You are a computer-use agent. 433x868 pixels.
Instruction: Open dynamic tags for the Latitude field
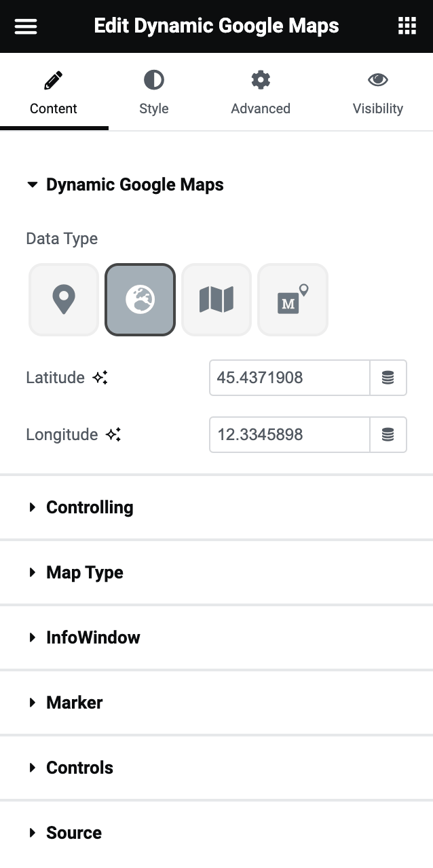[388, 378]
